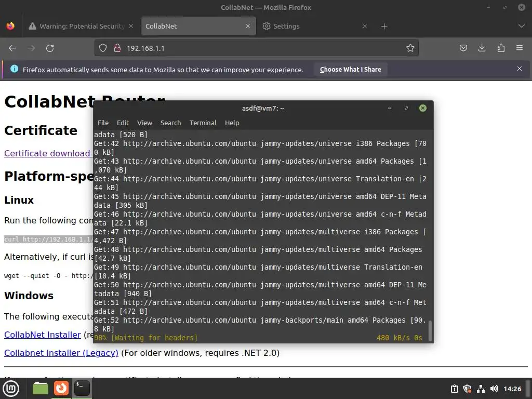Click the terminal status line 98% [Waiting for headers]

tap(146, 338)
